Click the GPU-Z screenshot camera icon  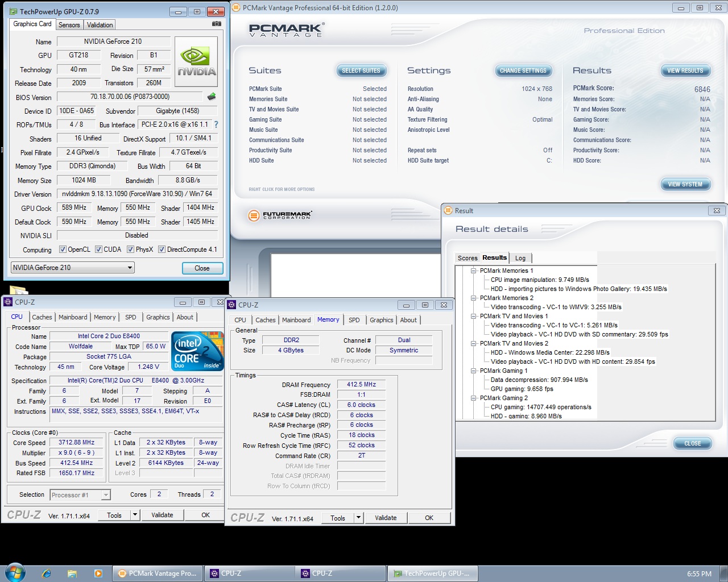pyautogui.click(x=216, y=24)
